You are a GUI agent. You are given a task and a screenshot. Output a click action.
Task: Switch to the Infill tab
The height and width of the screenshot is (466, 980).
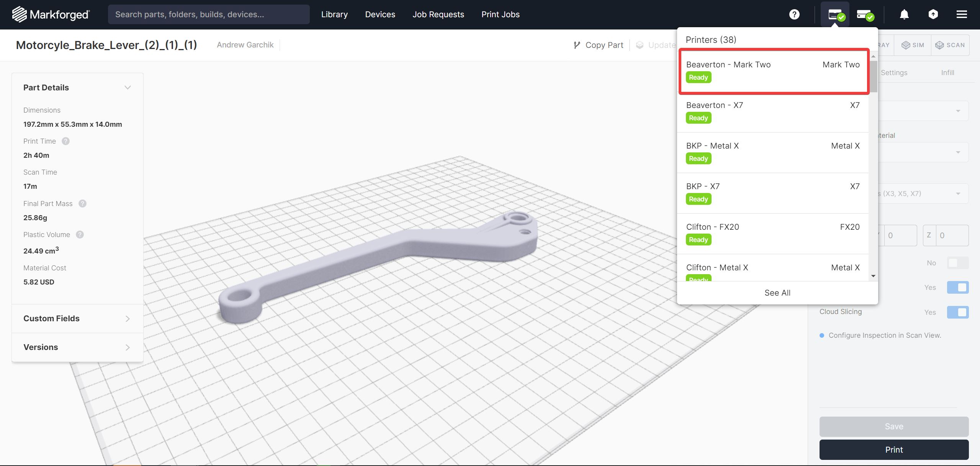click(947, 73)
